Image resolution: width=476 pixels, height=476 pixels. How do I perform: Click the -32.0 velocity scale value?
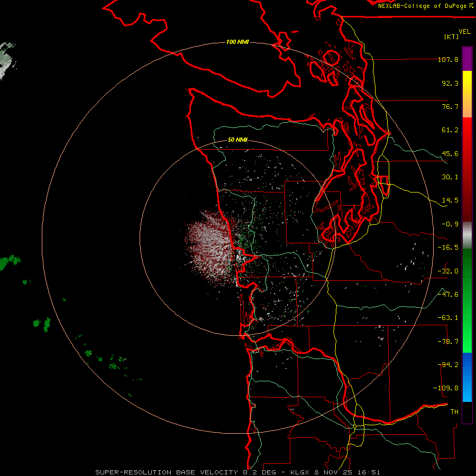(x=448, y=271)
